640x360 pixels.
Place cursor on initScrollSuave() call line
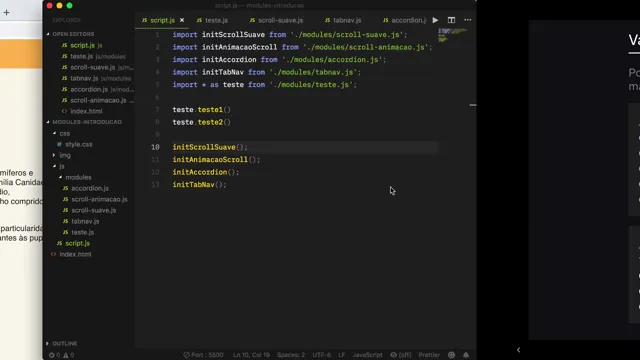pyautogui.click(x=210, y=147)
